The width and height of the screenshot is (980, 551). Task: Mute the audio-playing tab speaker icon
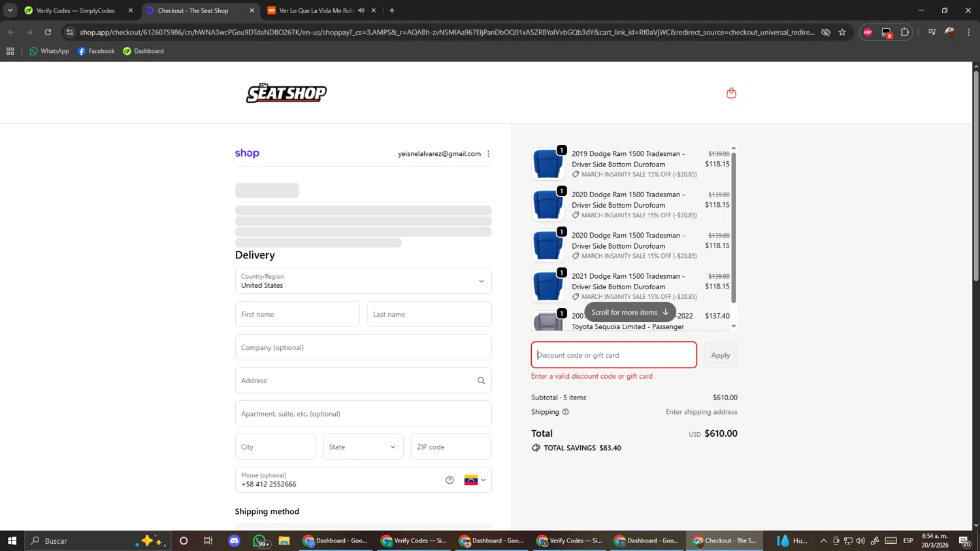point(361,10)
